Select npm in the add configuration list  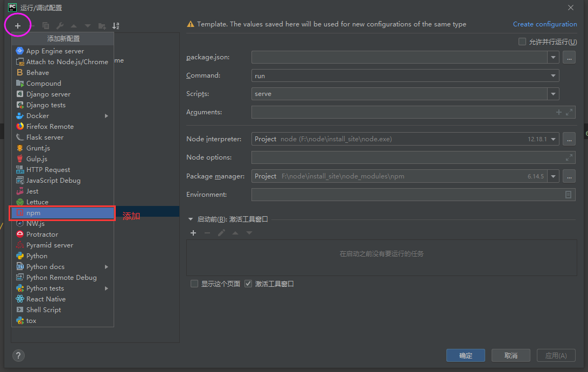tap(62, 213)
